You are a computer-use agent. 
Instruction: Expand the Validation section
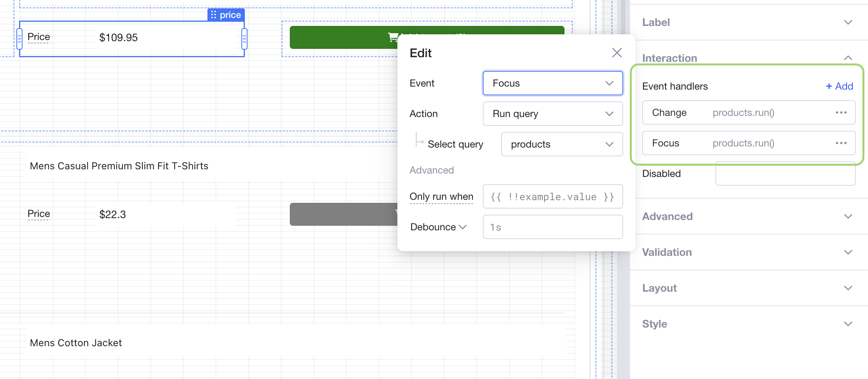coord(848,252)
